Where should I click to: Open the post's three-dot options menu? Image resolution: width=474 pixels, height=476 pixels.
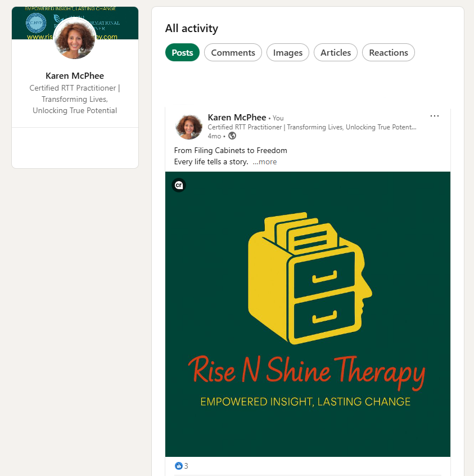pos(434,116)
